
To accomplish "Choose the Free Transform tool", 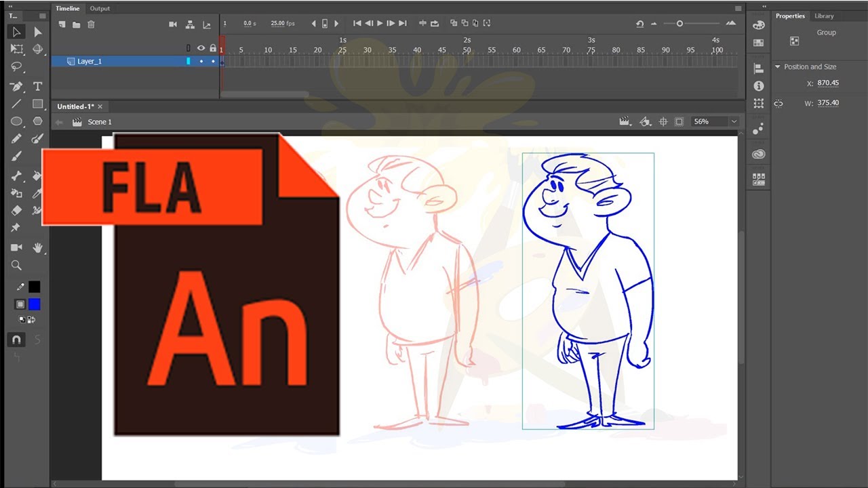I will tap(16, 49).
